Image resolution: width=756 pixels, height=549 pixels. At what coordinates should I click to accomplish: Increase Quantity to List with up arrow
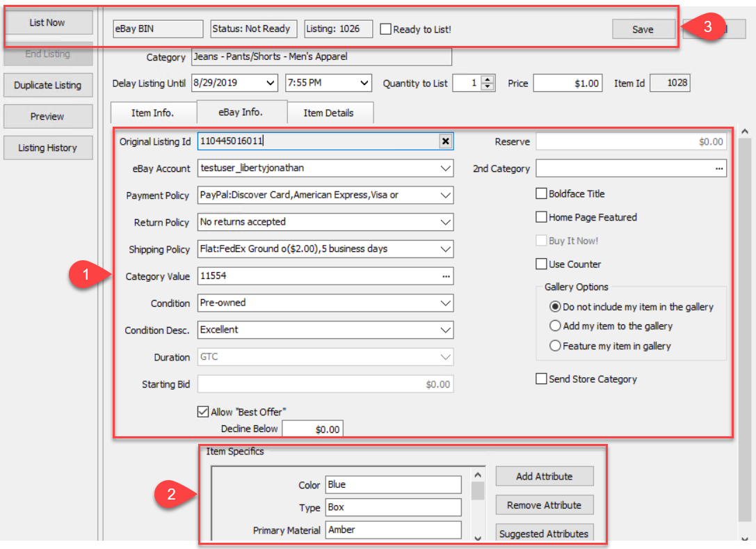(488, 79)
